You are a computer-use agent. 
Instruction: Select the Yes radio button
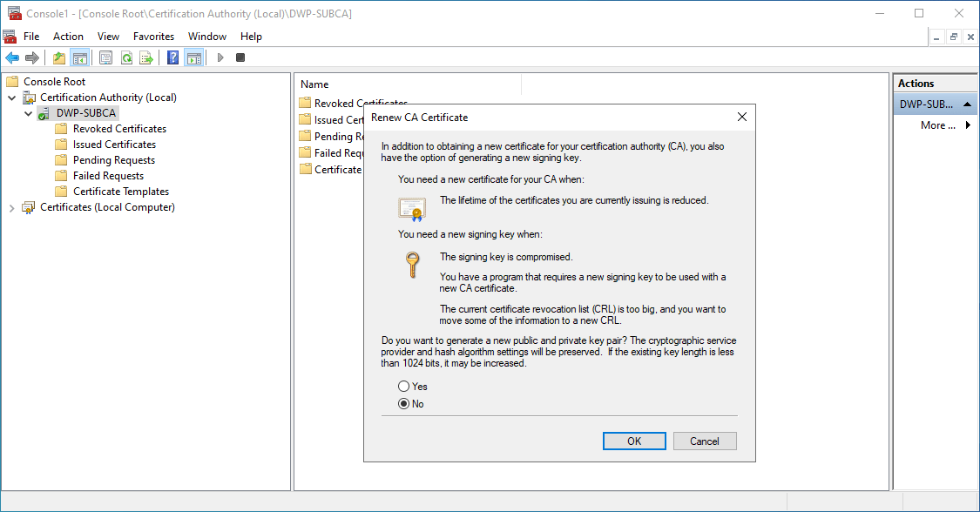pyautogui.click(x=403, y=387)
